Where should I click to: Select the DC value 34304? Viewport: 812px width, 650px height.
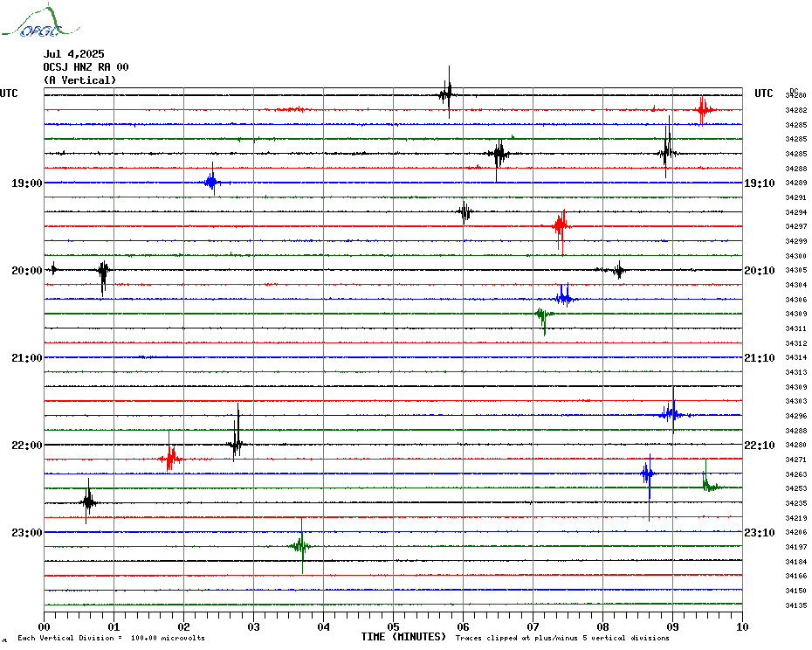[796, 285]
